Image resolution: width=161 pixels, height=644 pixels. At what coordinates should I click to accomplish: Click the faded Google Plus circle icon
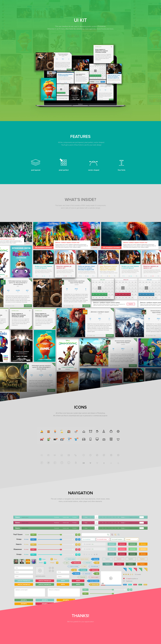(55, 463)
